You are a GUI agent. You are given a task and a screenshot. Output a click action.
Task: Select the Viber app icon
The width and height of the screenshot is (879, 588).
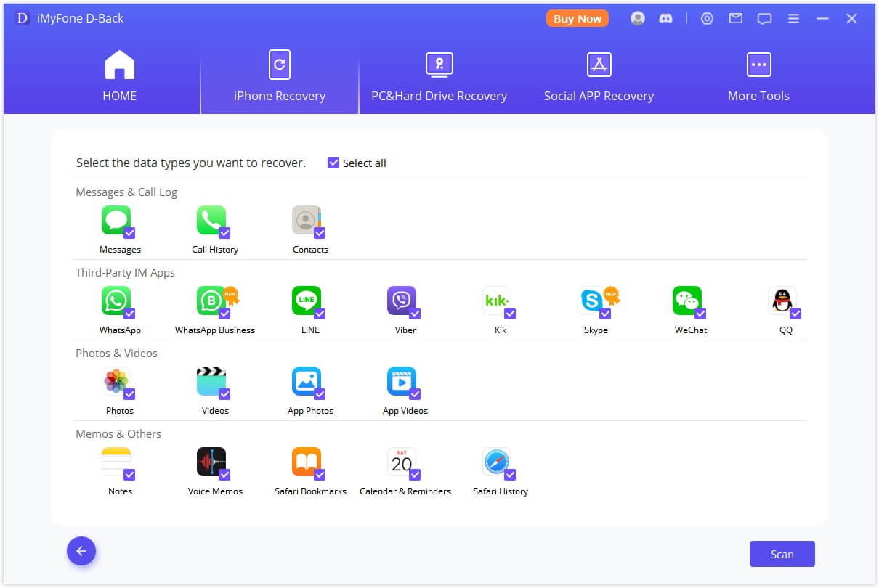pyautogui.click(x=401, y=301)
